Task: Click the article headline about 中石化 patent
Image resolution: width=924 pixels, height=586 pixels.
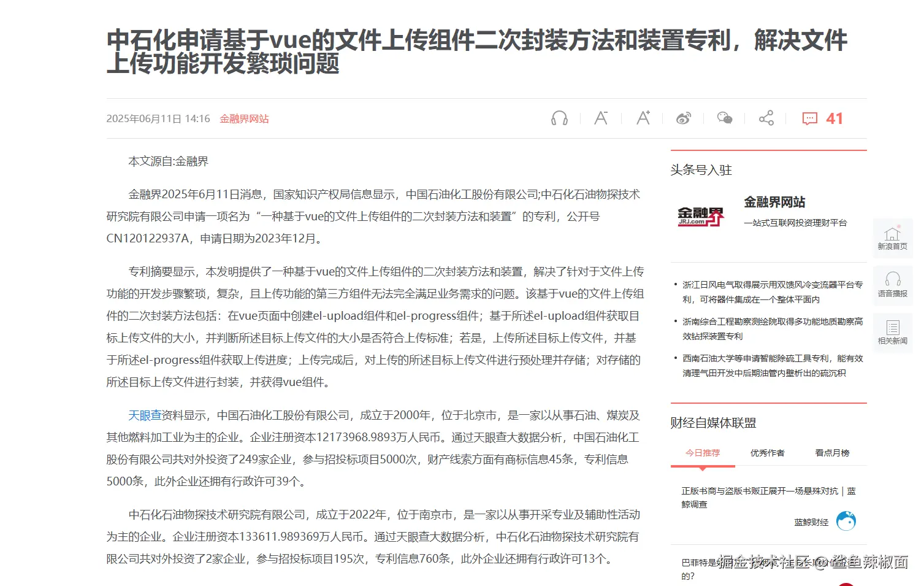Action: pos(477,52)
